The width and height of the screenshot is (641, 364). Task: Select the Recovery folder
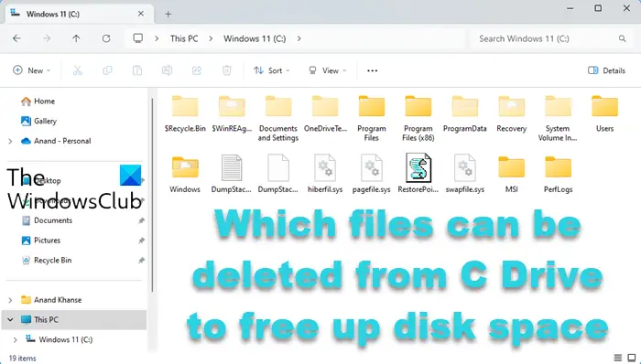point(511,114)
